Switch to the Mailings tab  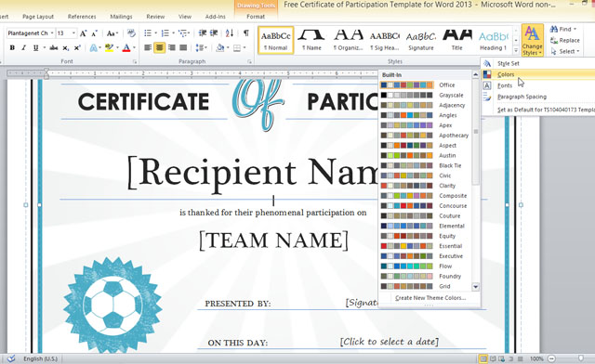[x=121, y=17]
